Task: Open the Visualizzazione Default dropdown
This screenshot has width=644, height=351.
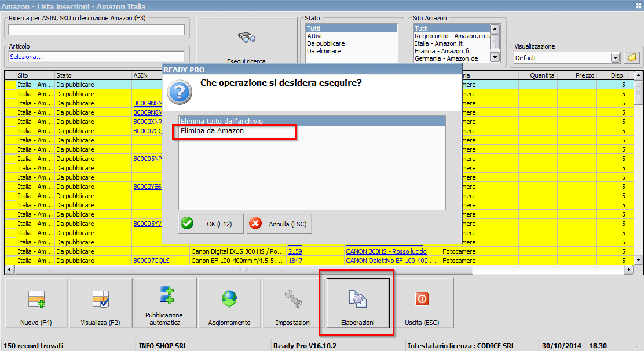Action: click(615, 58)
